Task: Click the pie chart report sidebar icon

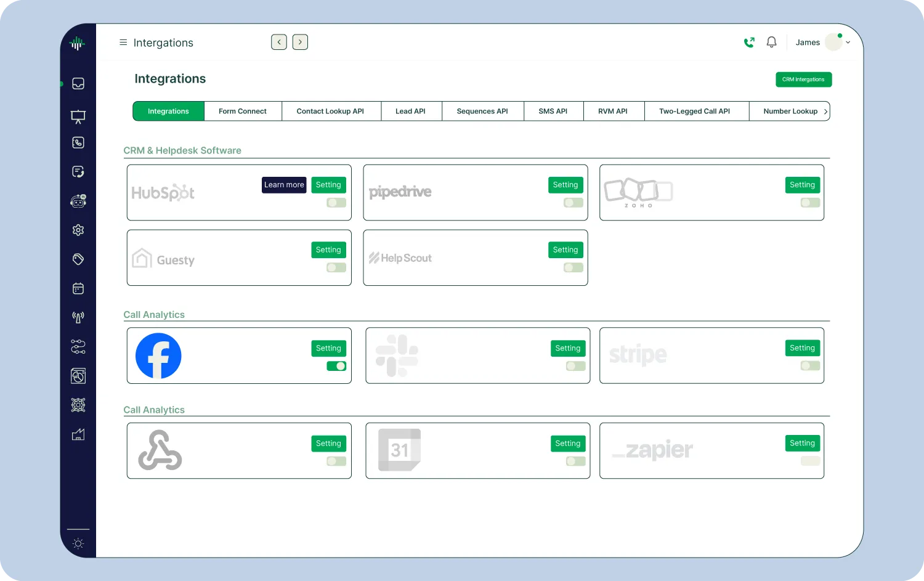Action: [78, 376]
